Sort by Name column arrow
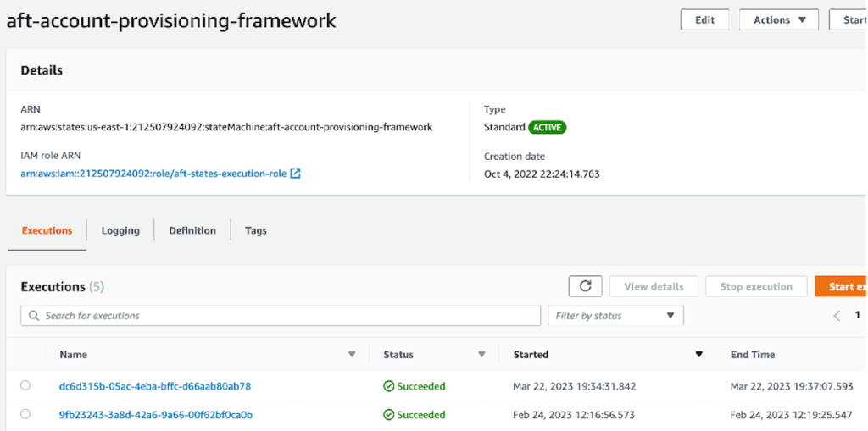The image size is (868, 431). 352,355
